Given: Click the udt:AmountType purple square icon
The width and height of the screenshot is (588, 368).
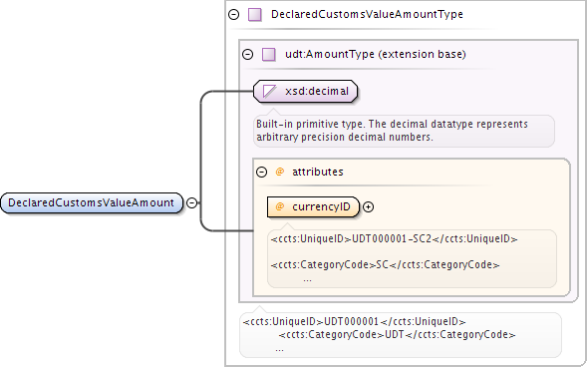Looking at the screenshot, I should coord(268,55).
